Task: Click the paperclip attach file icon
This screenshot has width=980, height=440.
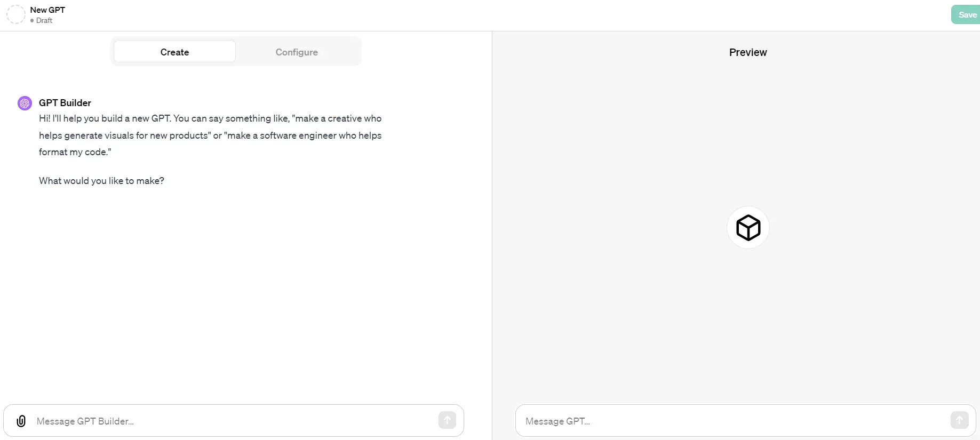Action: 21,421
